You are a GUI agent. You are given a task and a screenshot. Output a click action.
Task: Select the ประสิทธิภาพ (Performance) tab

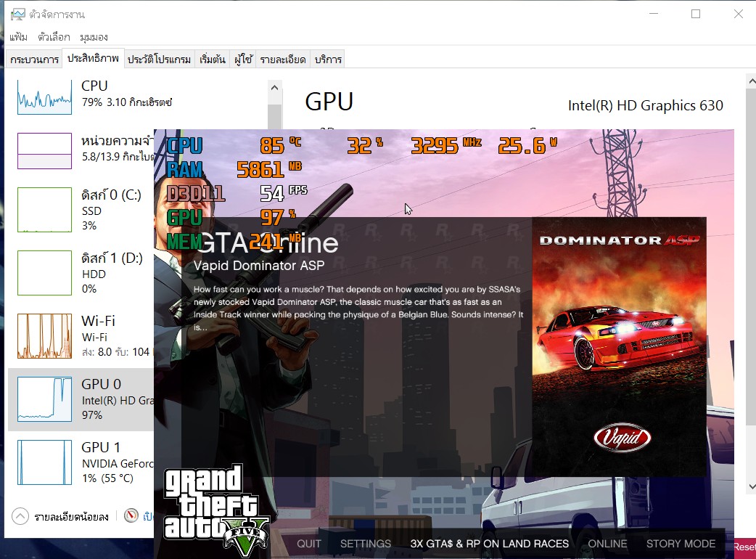[93, 58]
